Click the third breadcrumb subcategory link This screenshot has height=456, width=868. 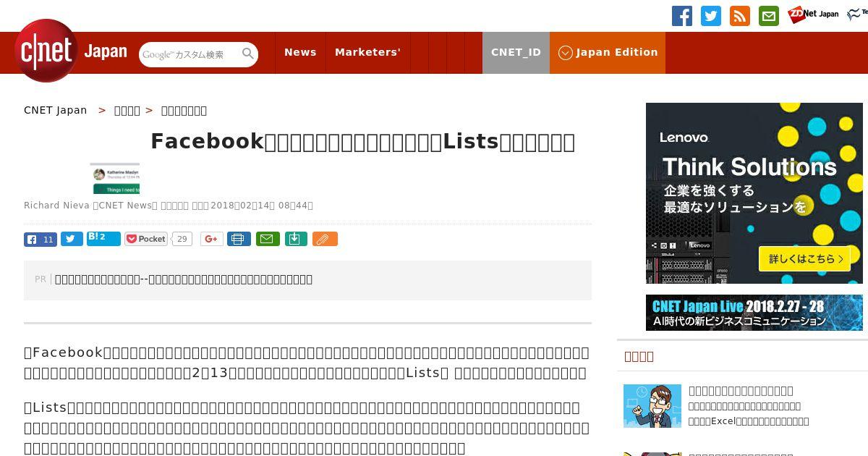[184, 110]
